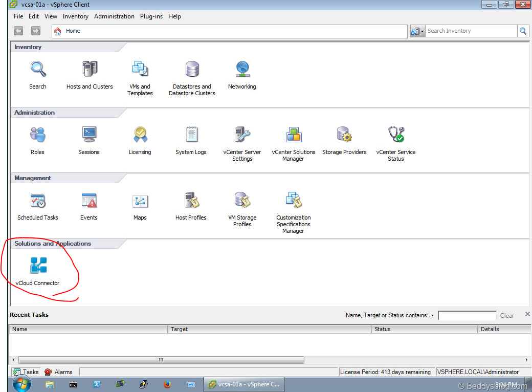The height and width of the screenshot is (392, 532).
Task: Open vCenter Solutions Manager
Action: tap(294, 135)
